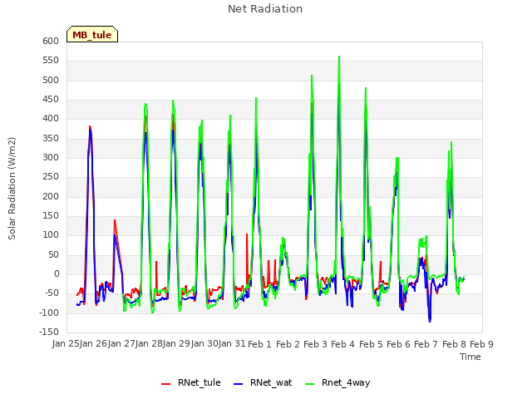Click the Feb 1 x-axis tick label

point(259,344)
